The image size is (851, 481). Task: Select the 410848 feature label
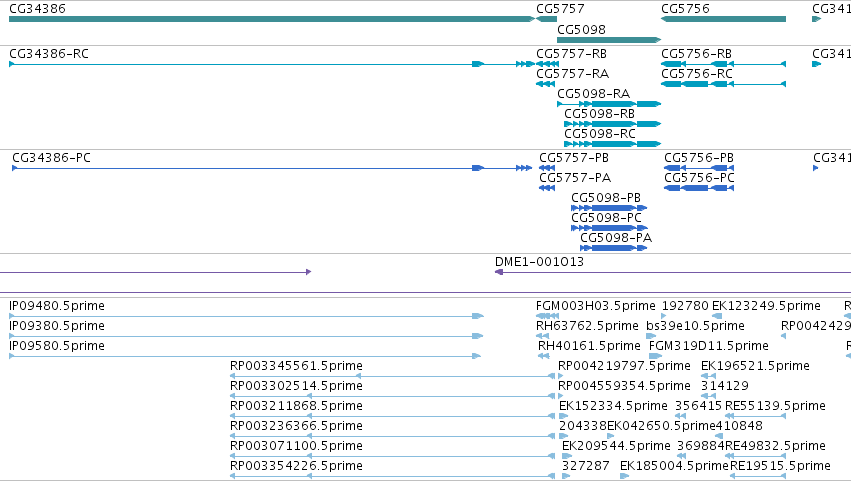739,427
